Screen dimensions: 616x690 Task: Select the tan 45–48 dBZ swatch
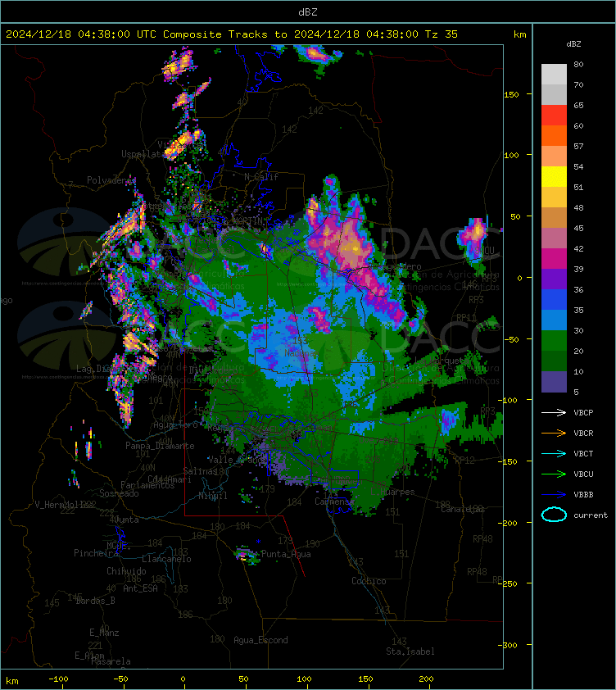554,217
